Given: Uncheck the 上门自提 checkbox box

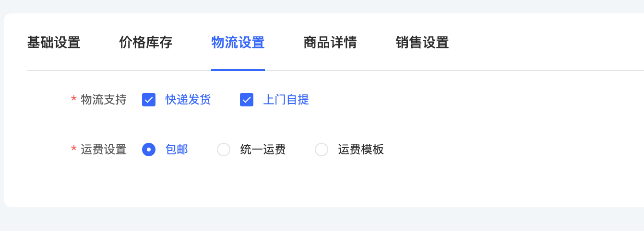Looking at the screenshot, I should [247, 100].
